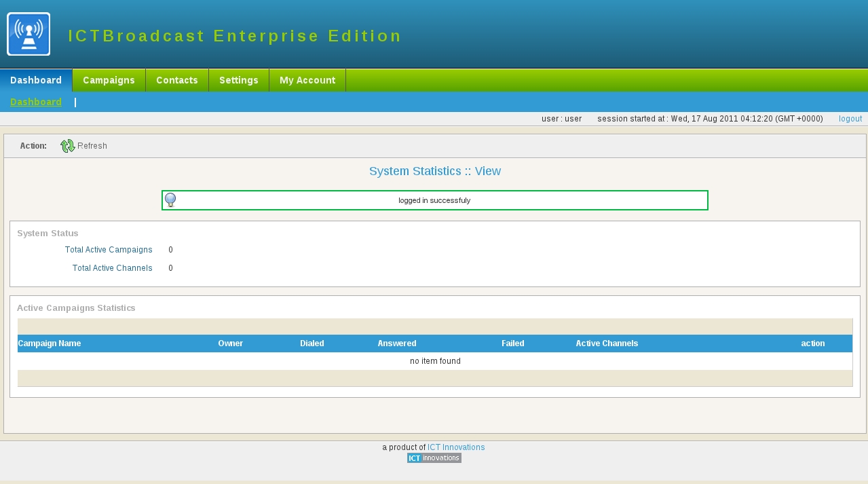Click the System Status section title

[48, 234]
